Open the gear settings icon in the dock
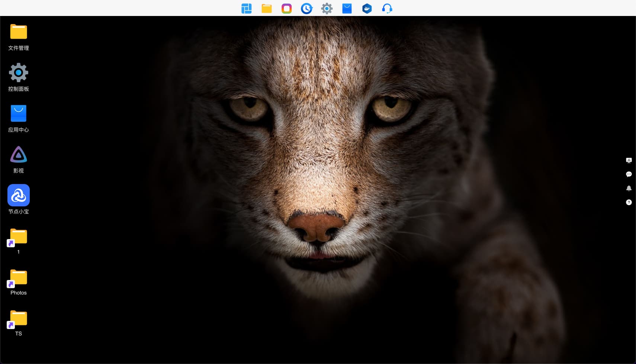This screenshot has width=636, height=364. (327, 8)
